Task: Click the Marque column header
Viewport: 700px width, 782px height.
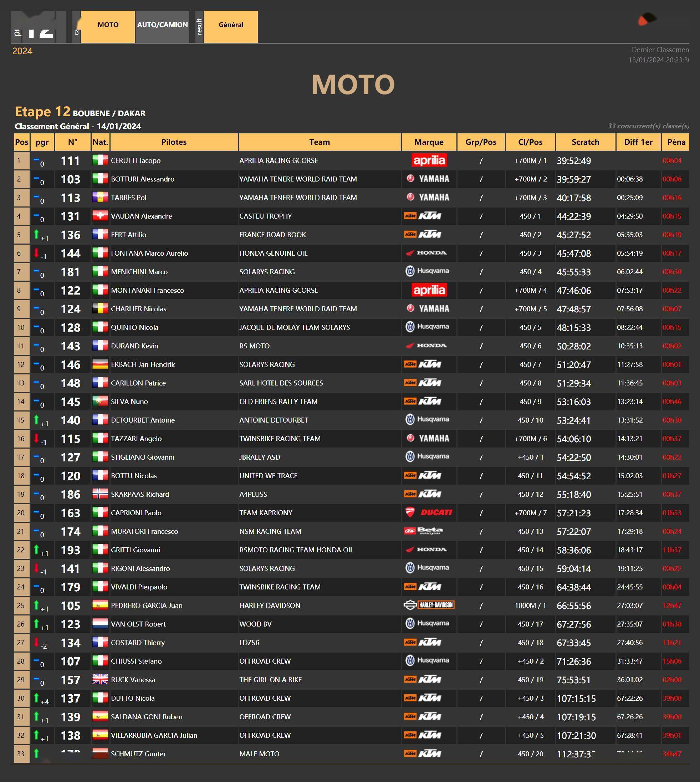Action: pos(429,142)
